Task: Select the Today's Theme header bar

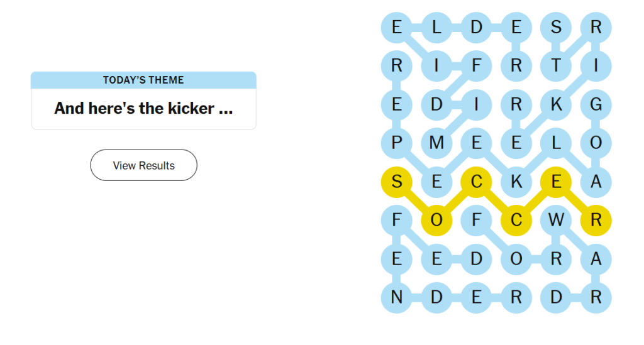Action: tap(144, 80)
